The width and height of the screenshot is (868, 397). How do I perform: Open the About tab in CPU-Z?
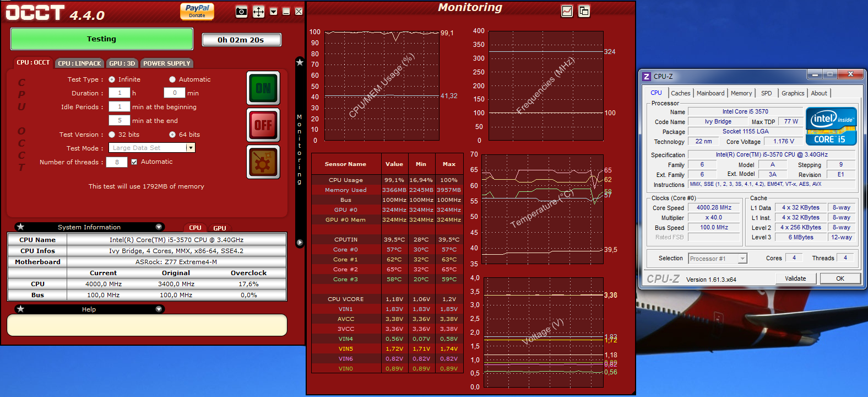819,93
